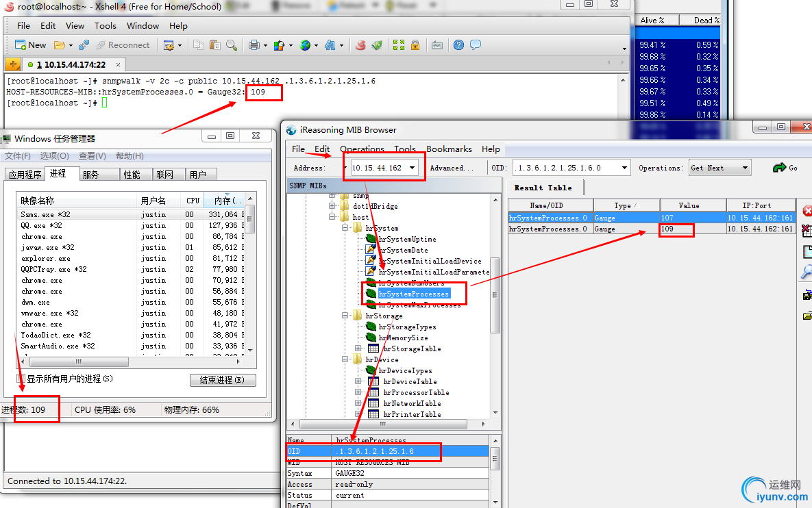
Task: Open the Xshell session properties icon
Action: pyautogui.click(x=169, y=45)
